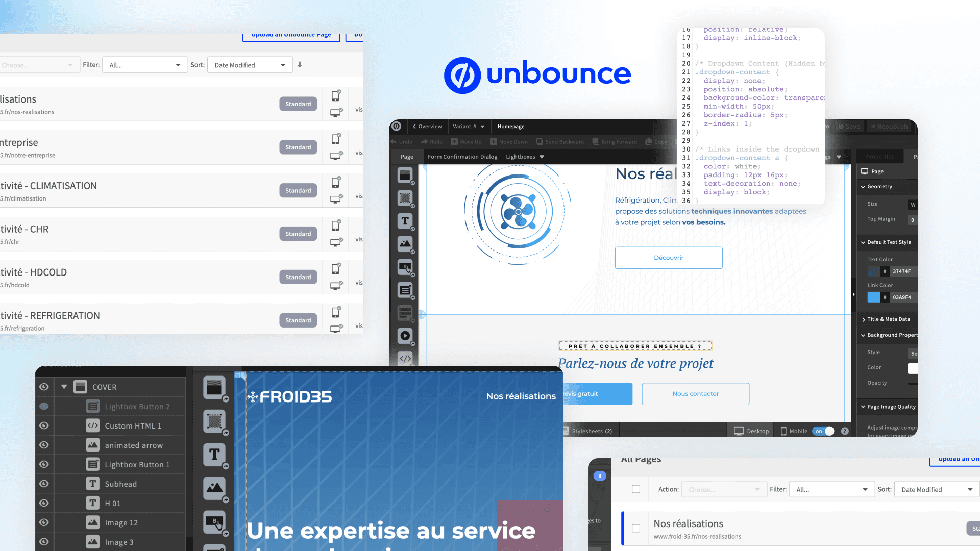Click the Undo arrow in editor toolbar
This screenshot has height=551, width=980.
pos(394,142)
